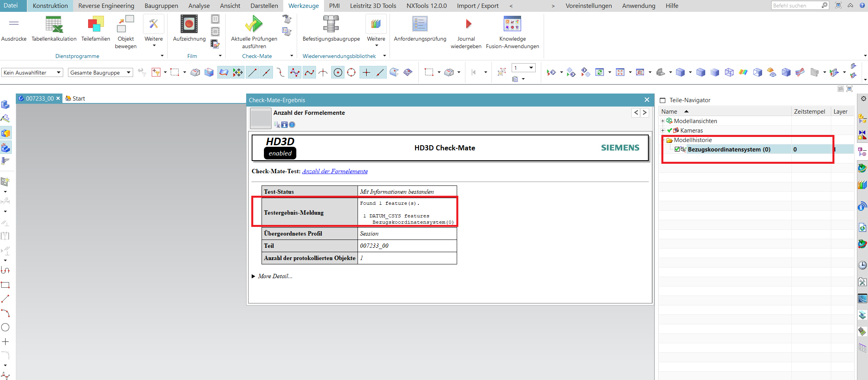Open Tabellenkalkulation spreadsheet tool
Screen dimensions: 868x380
click(54, 28)
